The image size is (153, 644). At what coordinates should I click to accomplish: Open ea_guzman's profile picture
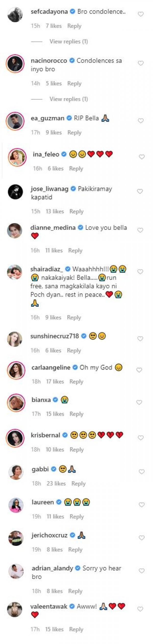(x=15, y=121)
